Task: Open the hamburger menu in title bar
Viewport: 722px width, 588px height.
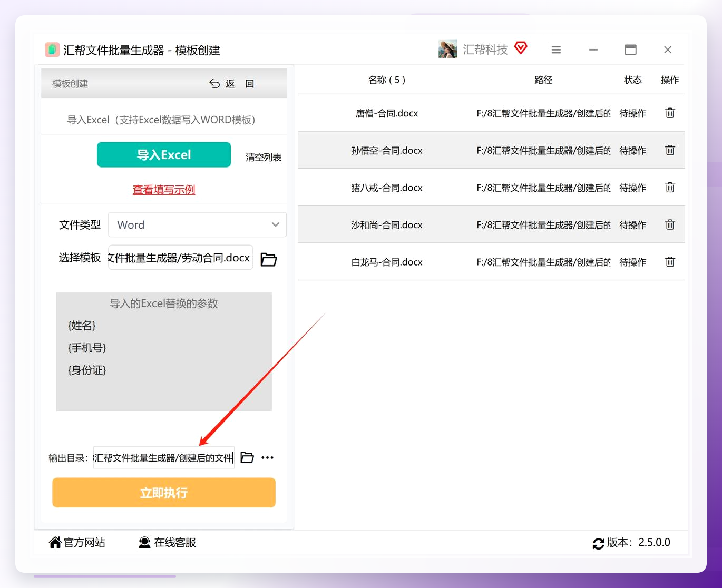Action: pyautogui.click(x=556, y=50)
